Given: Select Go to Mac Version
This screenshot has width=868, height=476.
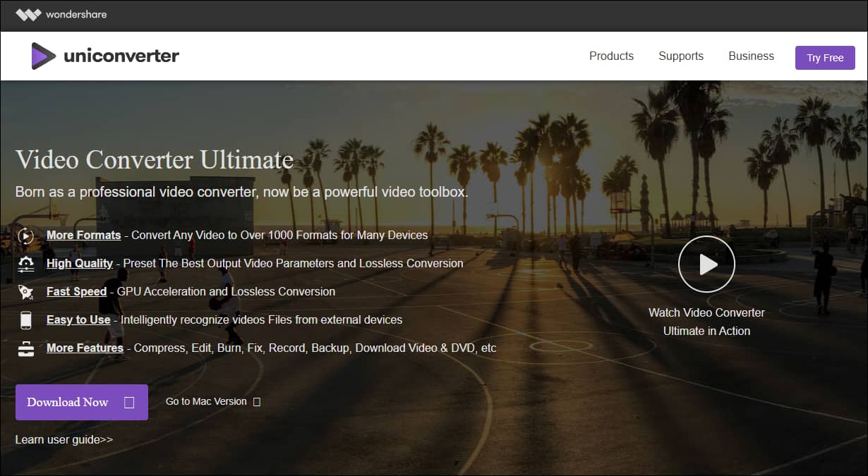Looking at the screenshot, I should tap(205, 401).
